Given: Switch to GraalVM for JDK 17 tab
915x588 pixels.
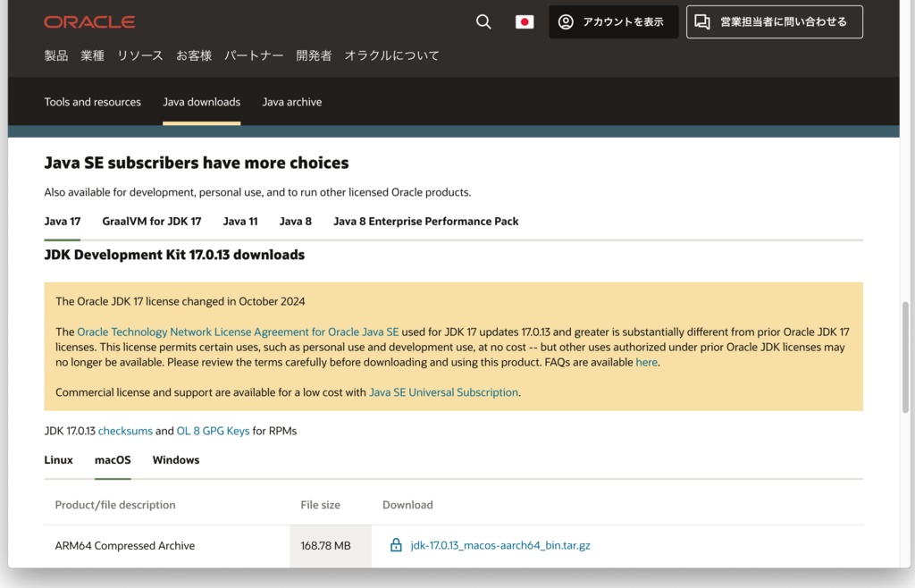Looking at the screenshot, I should coord(152,222).
